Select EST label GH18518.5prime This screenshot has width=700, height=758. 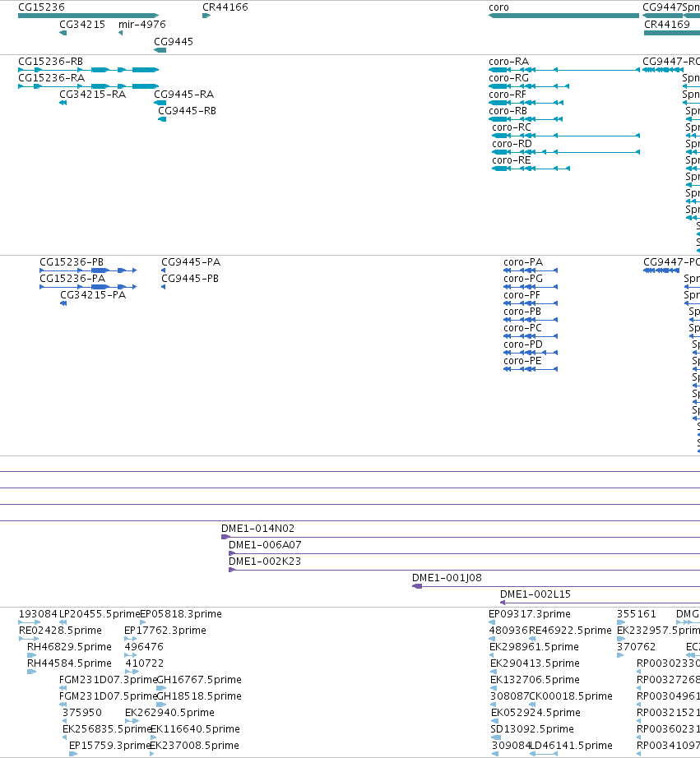coord(199,696)
